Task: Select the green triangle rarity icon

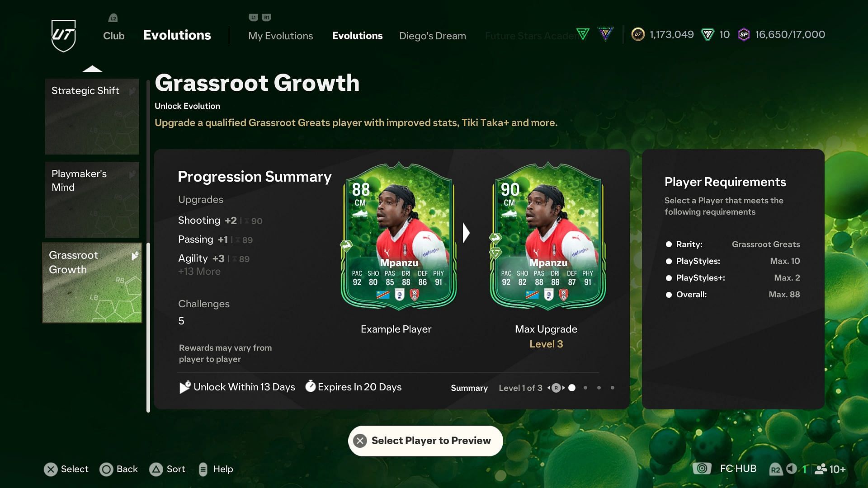Action: 585,34
